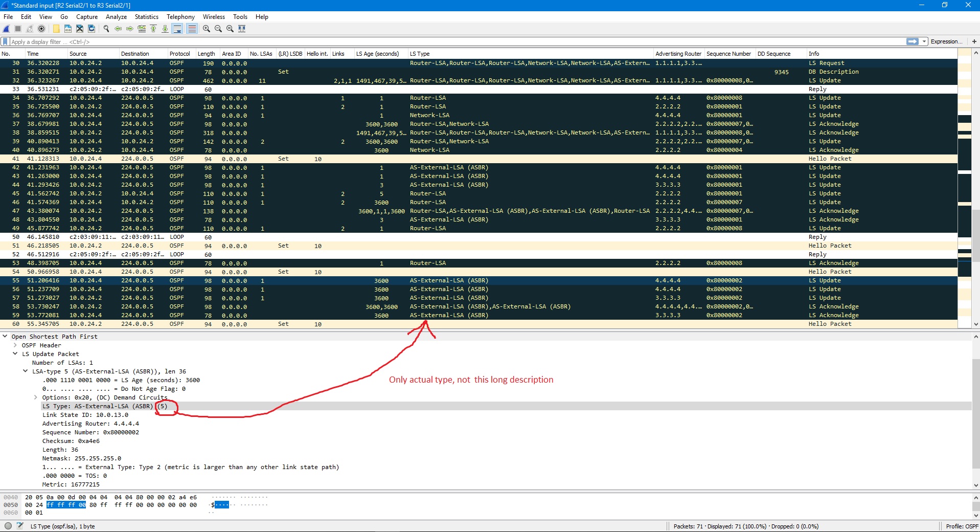Open capture file properties status icon
The width and height of the screenshot is (980, 532).
pyautogui.click(x=20, y=526)
